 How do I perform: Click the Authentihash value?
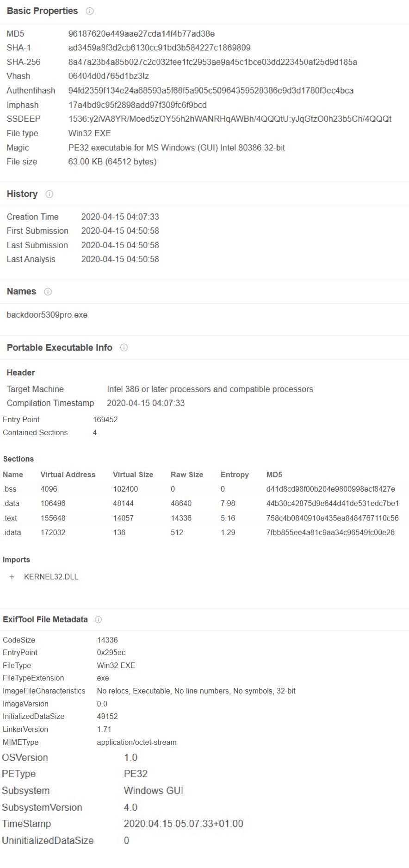tap(211, 91)
